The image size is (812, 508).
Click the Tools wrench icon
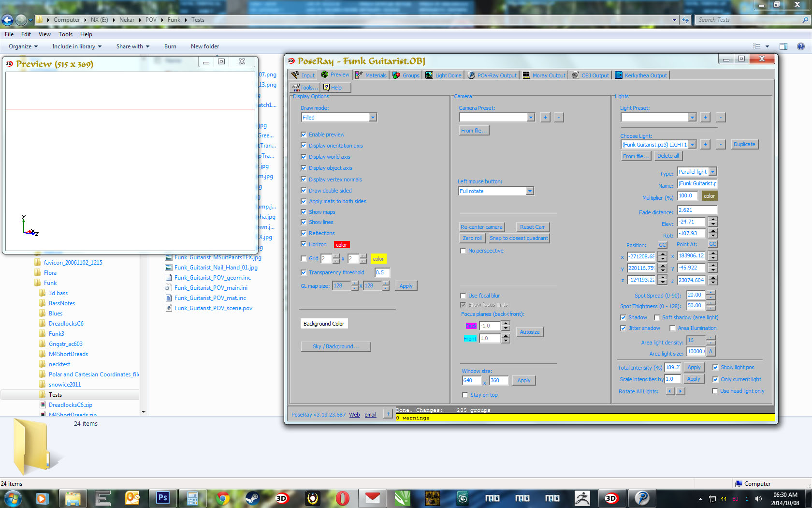[295, 88]
